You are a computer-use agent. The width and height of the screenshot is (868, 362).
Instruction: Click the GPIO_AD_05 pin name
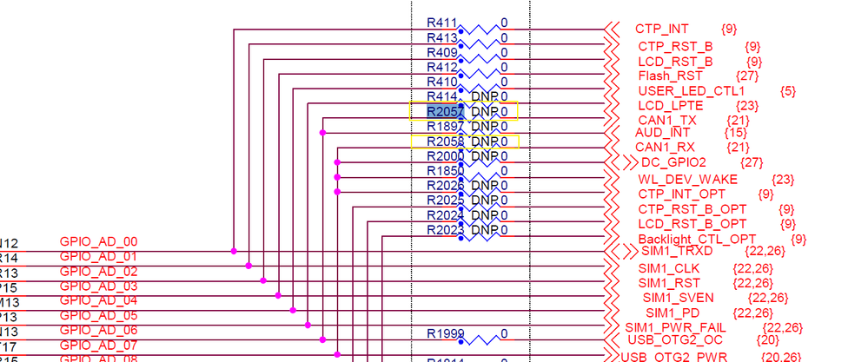coord(98,316)
